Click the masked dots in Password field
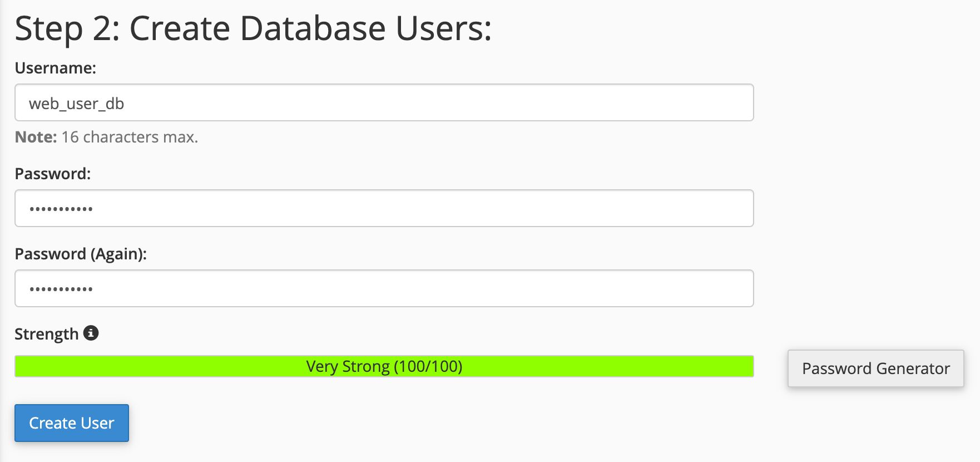Image resolution: width=980 pixels, height=462 pixels. pyautogui.click(x=61, y=209)
